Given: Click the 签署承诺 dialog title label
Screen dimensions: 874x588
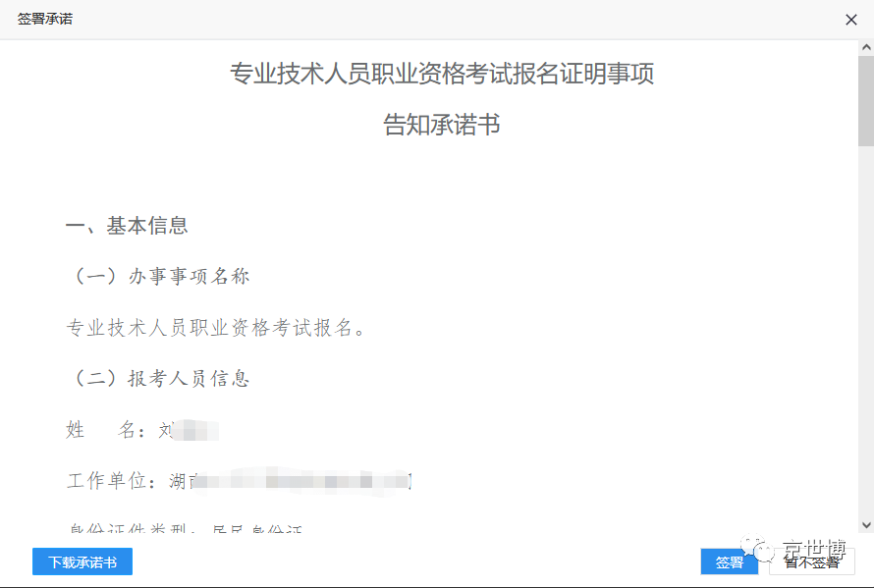Looking at the screenshot, I should pos(38,17).
